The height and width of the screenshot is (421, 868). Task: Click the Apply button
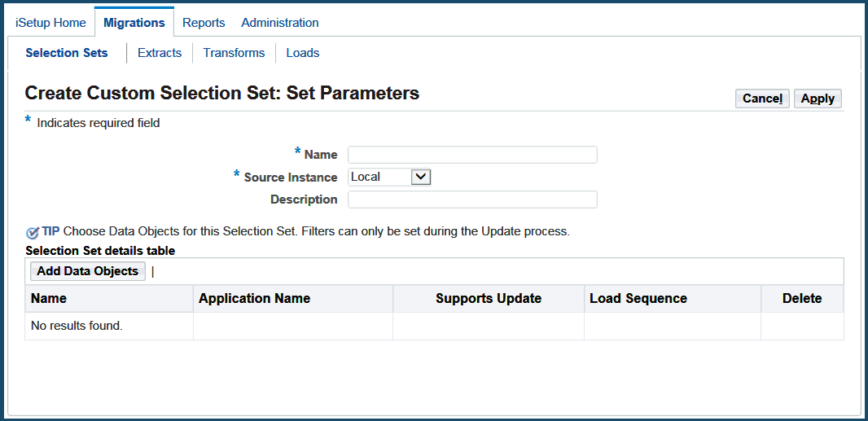(x=818, y=99)
